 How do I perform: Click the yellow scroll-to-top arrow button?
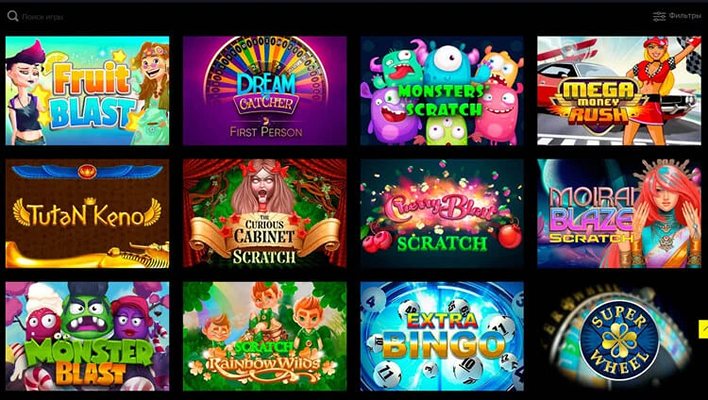coord(703,329)
